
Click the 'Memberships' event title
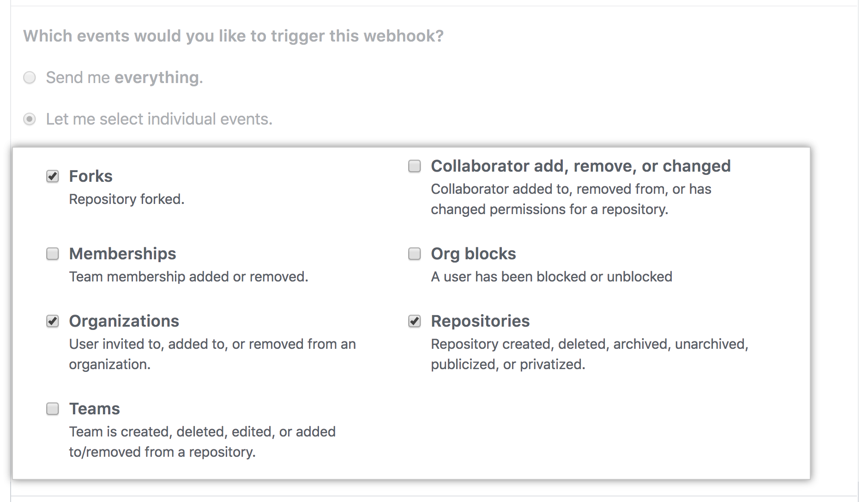122,254
